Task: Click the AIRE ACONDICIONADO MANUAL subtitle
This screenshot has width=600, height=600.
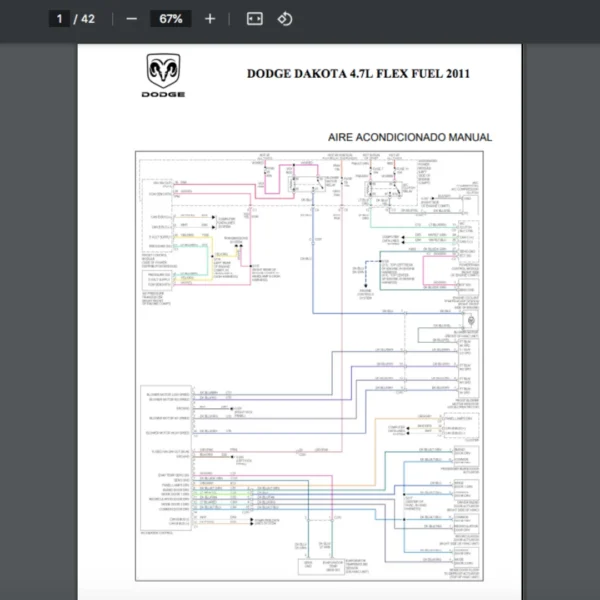Action: coord(410,137)
